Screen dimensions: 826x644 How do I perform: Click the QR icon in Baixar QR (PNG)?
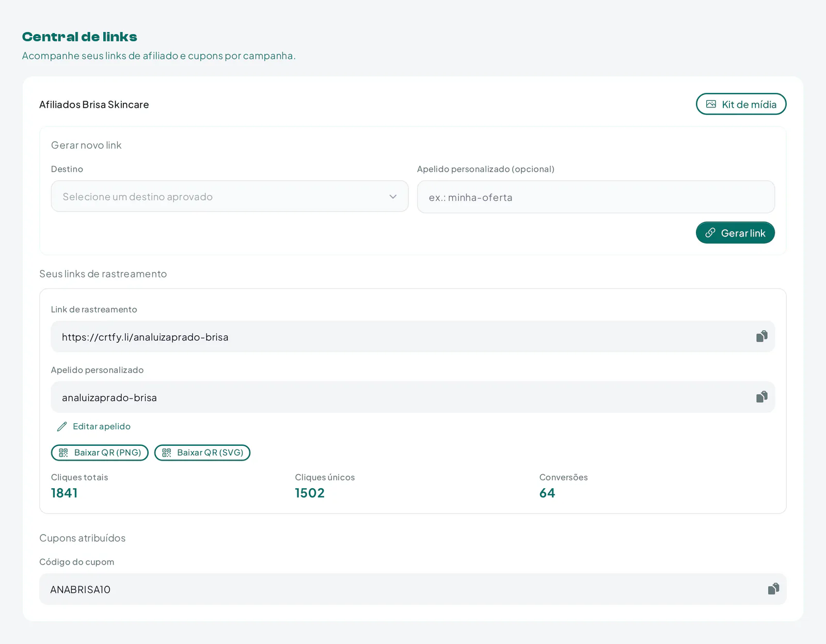pos(63,453)
